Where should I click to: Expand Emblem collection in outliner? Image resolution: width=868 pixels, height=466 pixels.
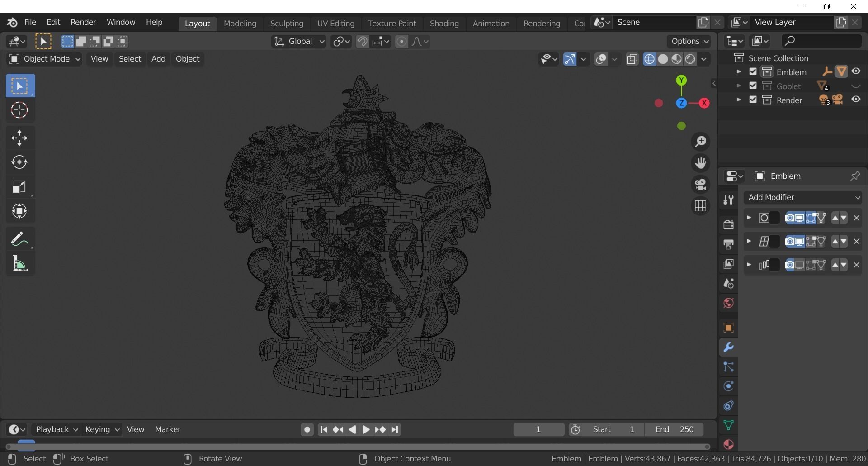click(739, 71)
